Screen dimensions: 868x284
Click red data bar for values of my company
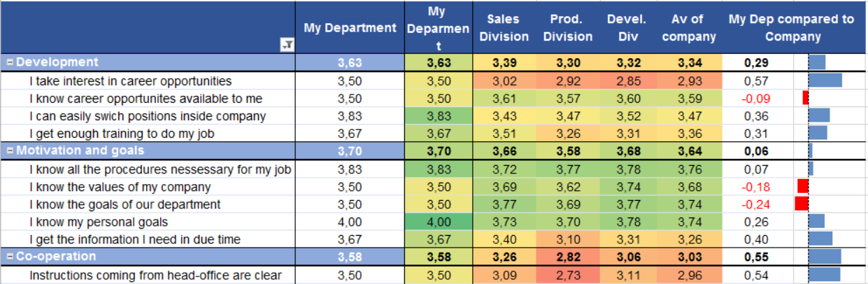[x=803, y=187]
